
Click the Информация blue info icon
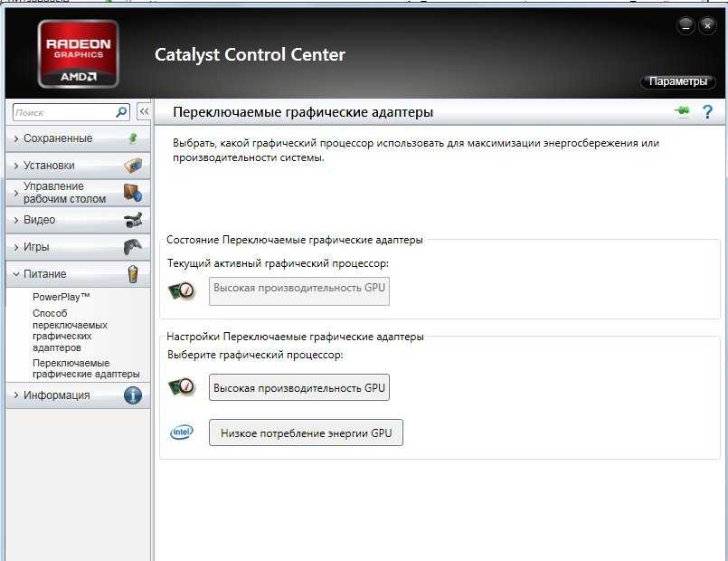(132, 395)
